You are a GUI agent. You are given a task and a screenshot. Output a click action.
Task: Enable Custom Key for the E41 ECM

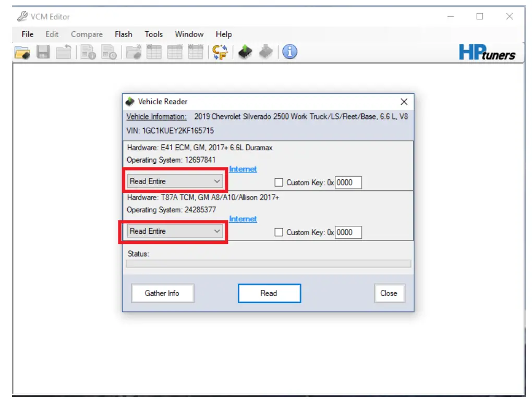click(x=280, y=182)
